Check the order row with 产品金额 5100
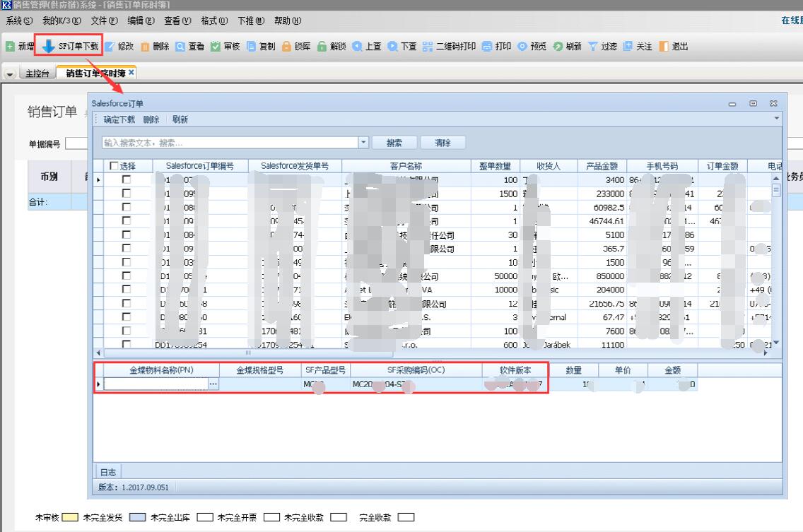 pyautogui.click(x=126, y=235)
